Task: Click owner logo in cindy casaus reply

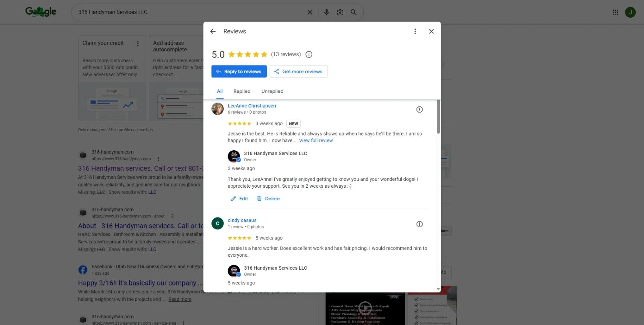Action: 234,271
